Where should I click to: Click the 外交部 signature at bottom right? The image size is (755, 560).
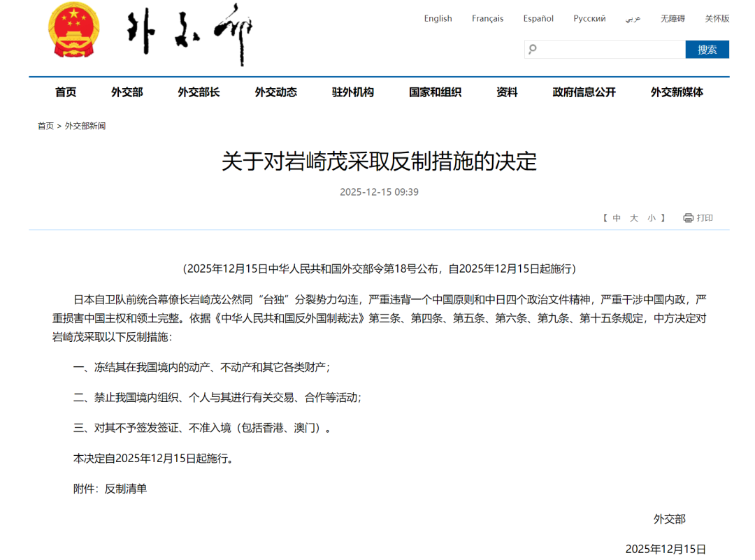coord(669,519)
